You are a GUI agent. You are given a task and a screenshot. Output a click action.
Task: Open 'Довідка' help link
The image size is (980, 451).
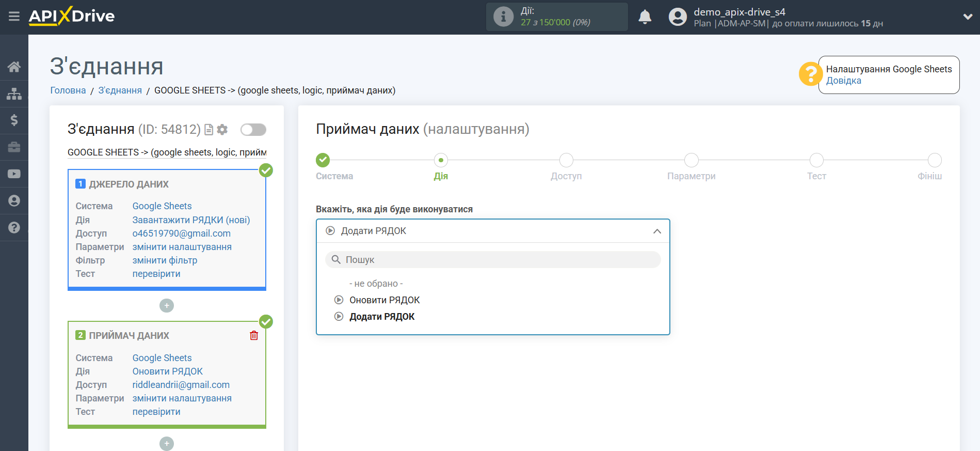(x=844, y=81)
